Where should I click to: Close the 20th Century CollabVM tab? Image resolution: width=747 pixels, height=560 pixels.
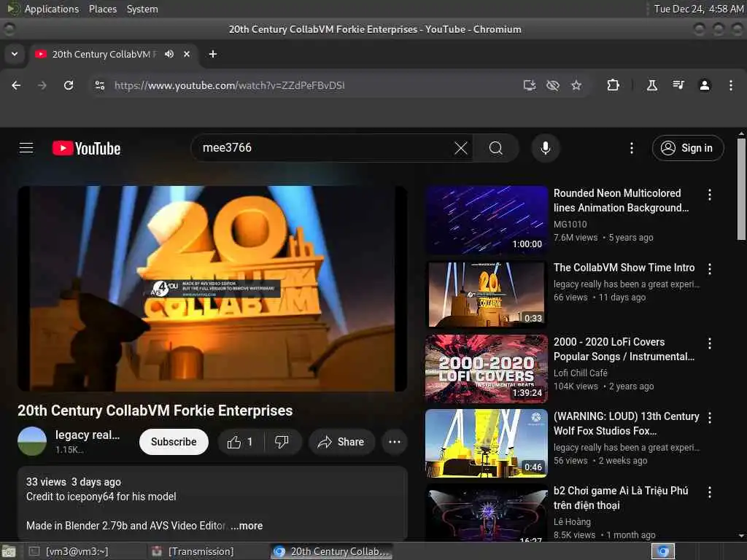(x=187, y=54)
